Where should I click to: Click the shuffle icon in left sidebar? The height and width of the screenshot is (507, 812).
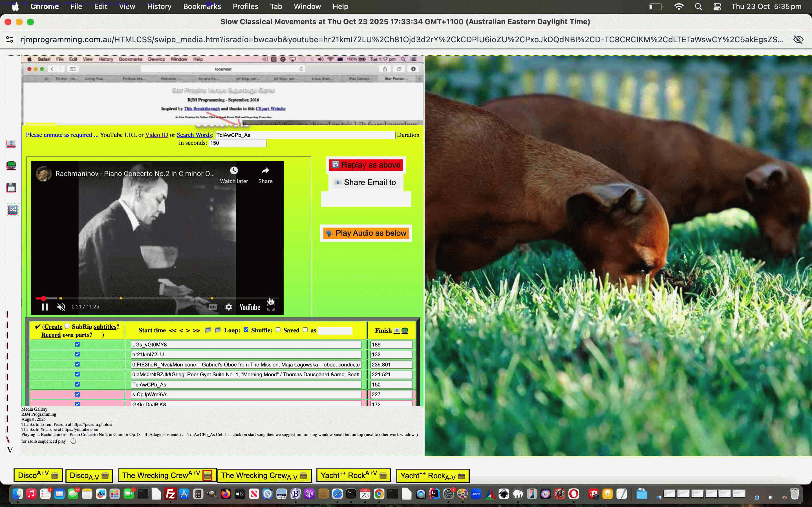click(x=13, y=210)
